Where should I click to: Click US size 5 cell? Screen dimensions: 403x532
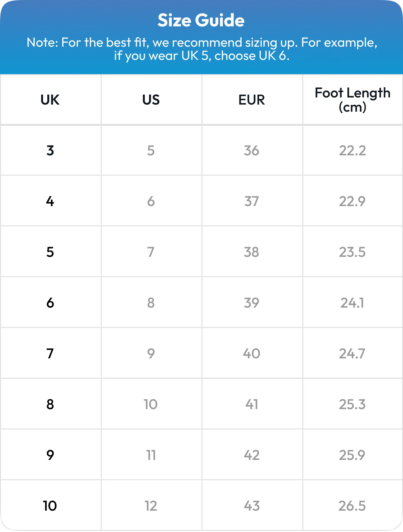click(x=151, y=150)
